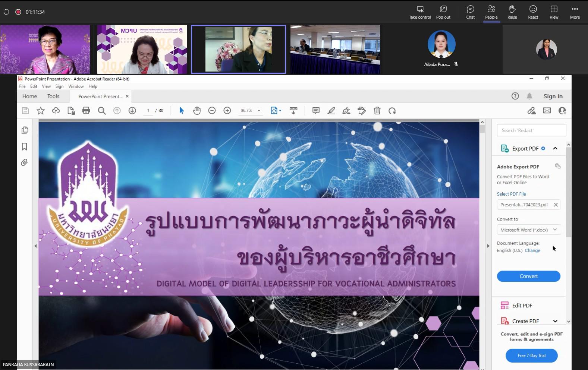Screen dimensions: 588x370
Task: Add the document to starred files
Action: coord(41,111)
